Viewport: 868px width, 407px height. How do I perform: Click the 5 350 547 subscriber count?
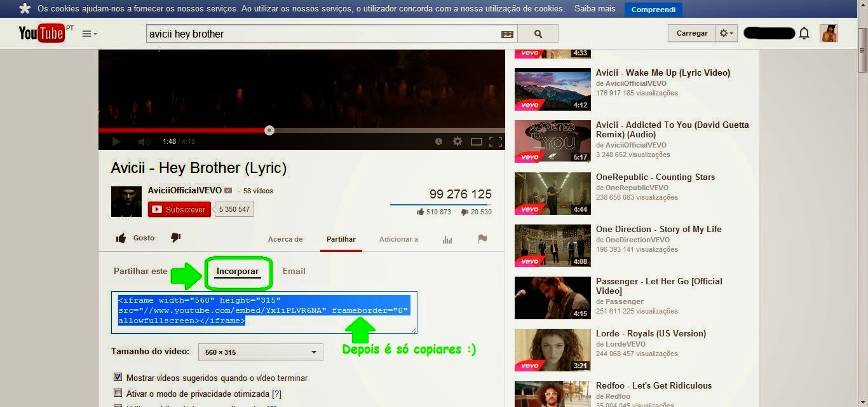234,209
